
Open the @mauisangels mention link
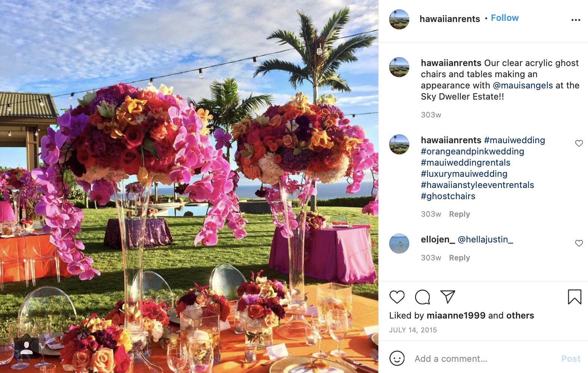523,85
